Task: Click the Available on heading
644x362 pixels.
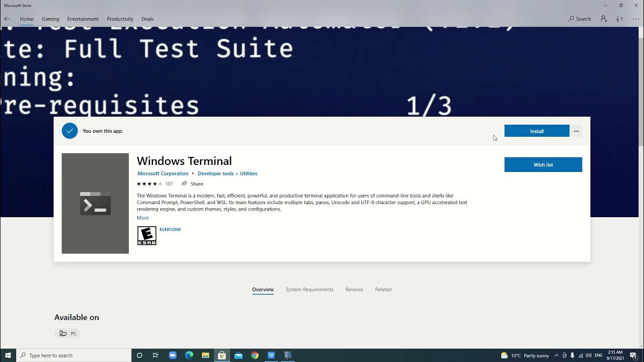Action: pos(76,317)
